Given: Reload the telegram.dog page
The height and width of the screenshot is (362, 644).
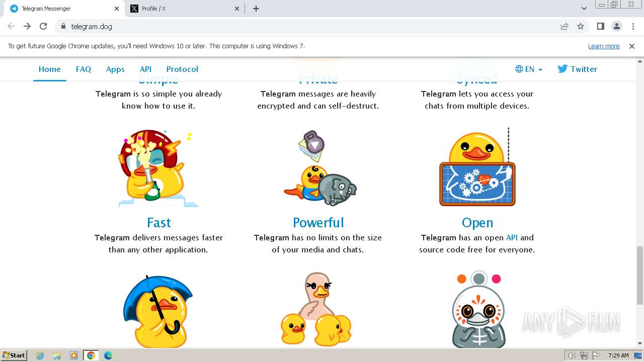Looking at the screenshot, I should (43, 26).
